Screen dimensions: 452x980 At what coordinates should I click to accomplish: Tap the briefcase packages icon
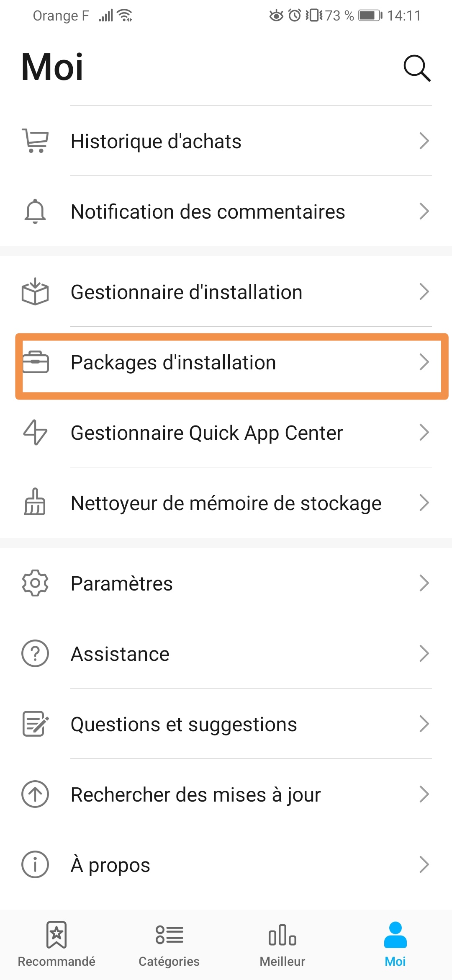(x=35, y=362)
